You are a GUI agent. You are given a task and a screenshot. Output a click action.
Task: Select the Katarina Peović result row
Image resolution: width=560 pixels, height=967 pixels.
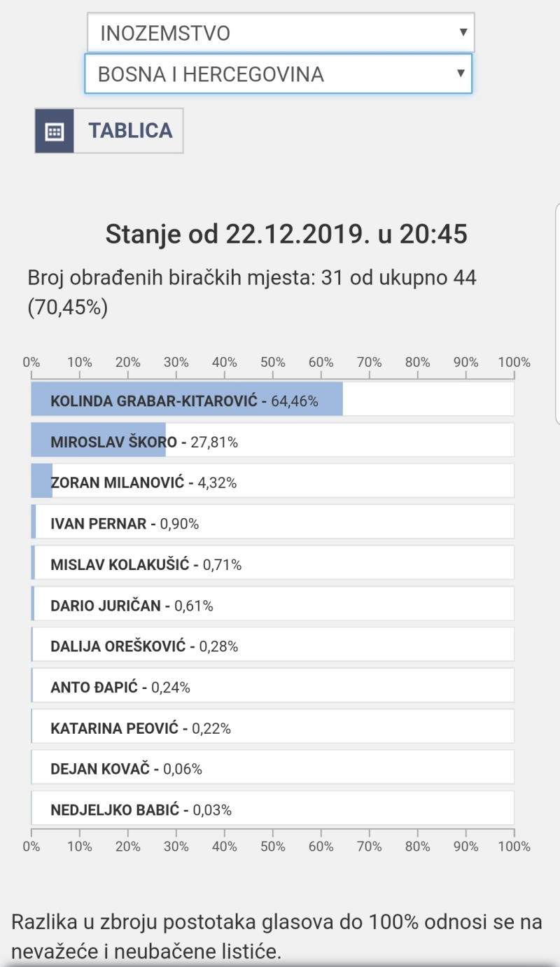click(273, 727)
